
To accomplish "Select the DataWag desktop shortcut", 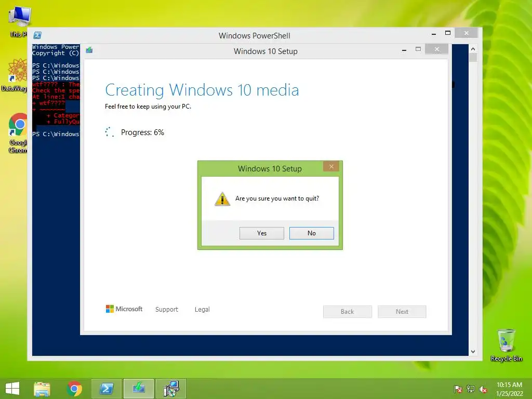I will point(14,75).
